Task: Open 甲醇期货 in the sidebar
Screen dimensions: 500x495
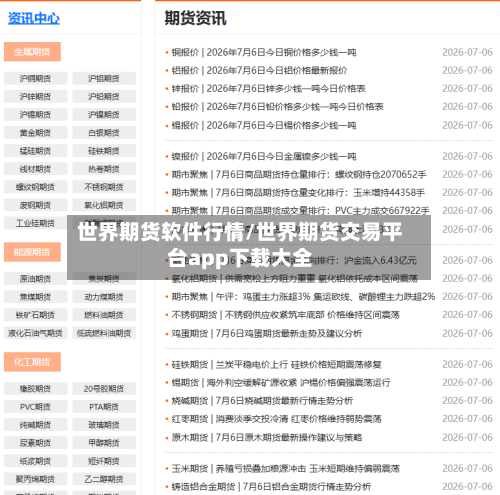Action: (104, 443)
